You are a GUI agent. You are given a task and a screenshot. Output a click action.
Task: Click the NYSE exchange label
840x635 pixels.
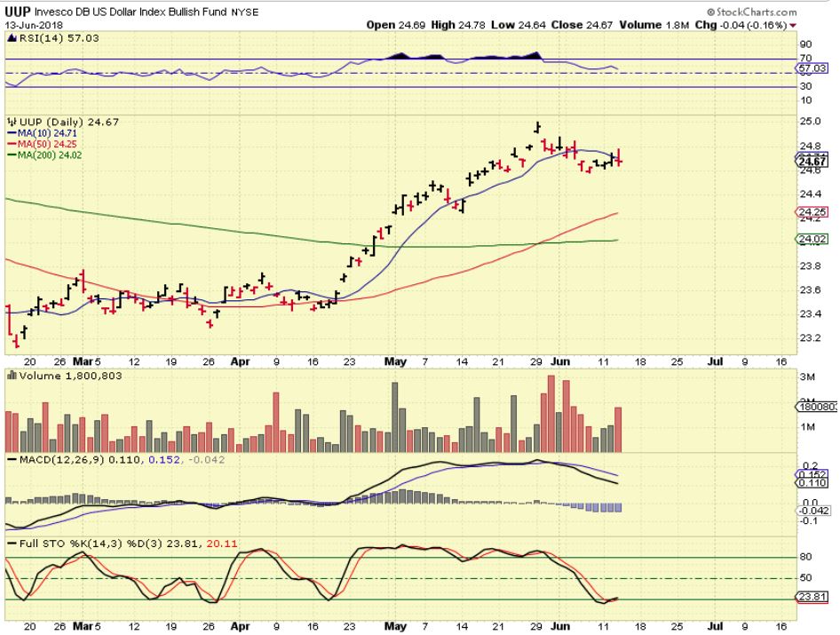(245, 12)
